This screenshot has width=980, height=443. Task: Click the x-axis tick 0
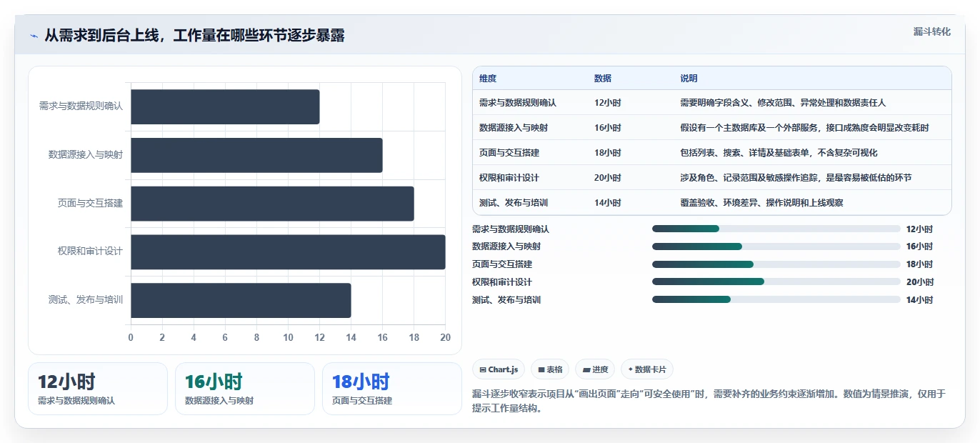131,338
